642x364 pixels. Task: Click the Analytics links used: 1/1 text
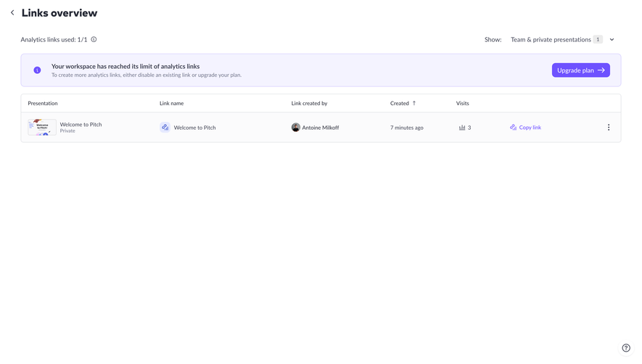(x=54, y=39)
